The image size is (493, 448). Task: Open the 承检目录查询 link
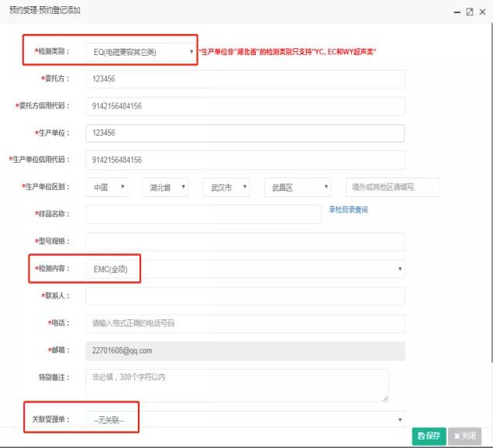(348, 210)
